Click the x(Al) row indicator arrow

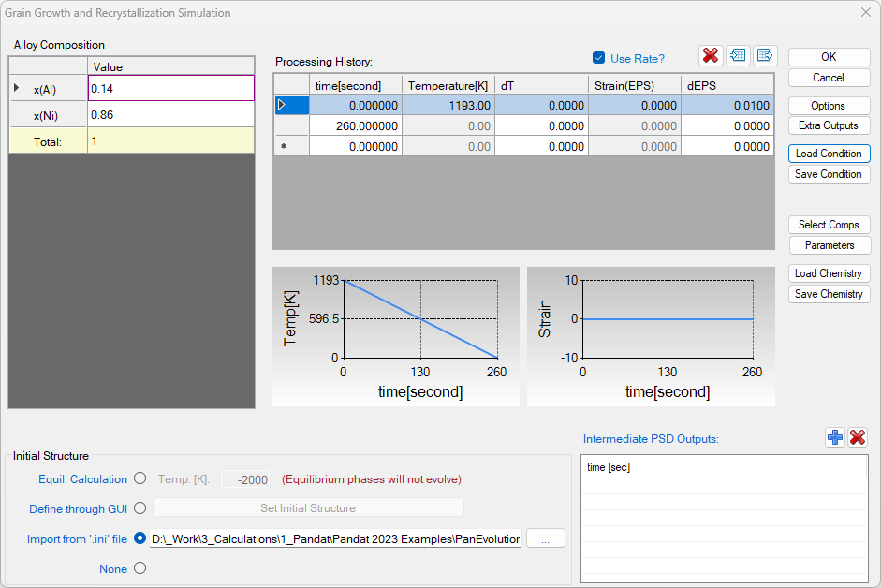coord(16,89)
